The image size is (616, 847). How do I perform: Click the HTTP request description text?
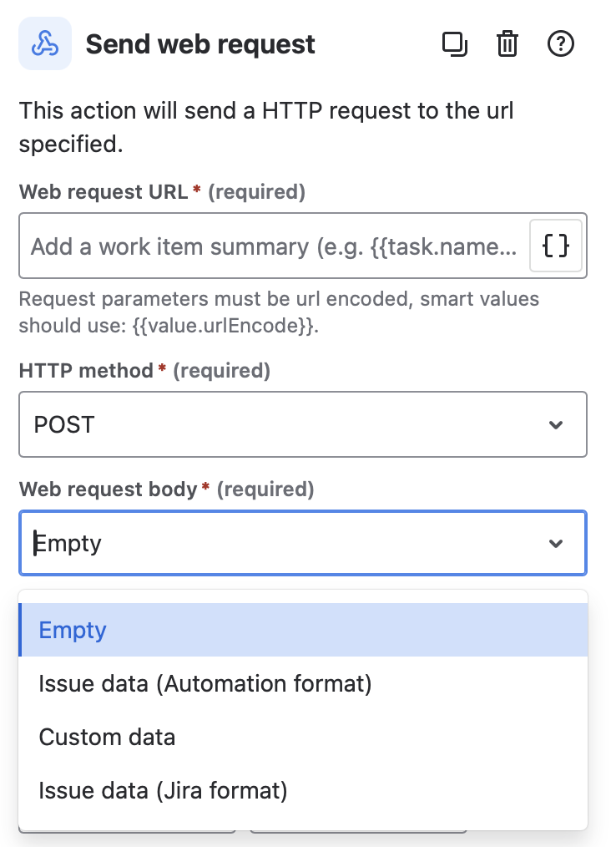pos(266,127)
